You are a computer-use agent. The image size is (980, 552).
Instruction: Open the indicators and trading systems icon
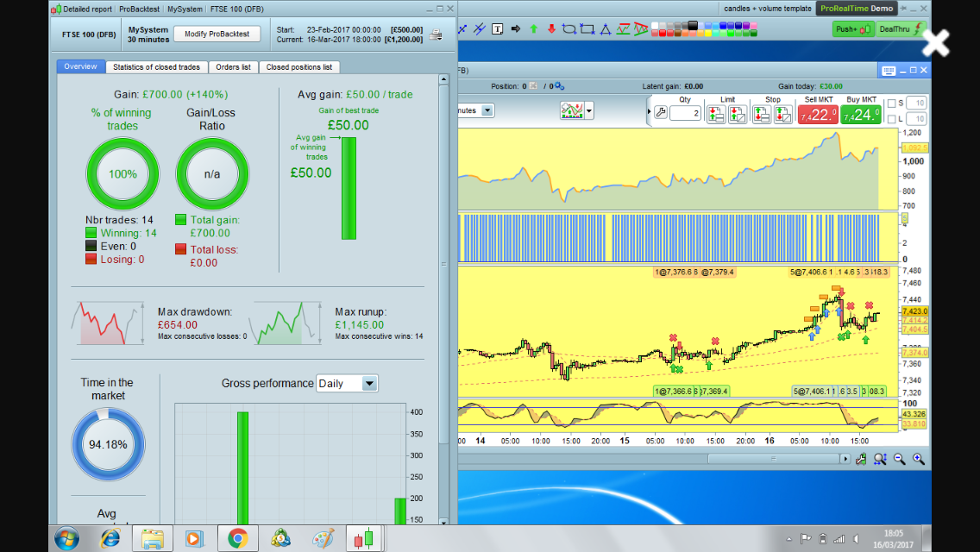click(572, 110)
